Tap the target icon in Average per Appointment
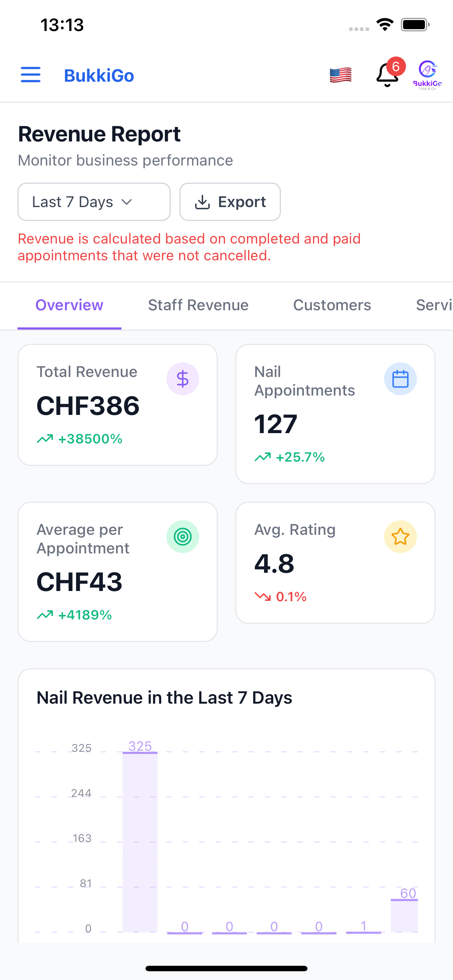 (183, 536)
